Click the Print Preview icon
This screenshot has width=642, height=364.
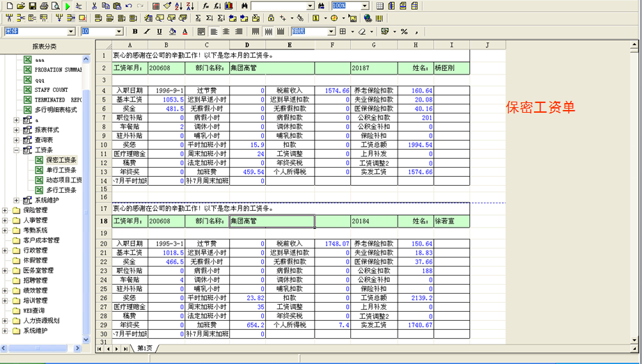56,6
